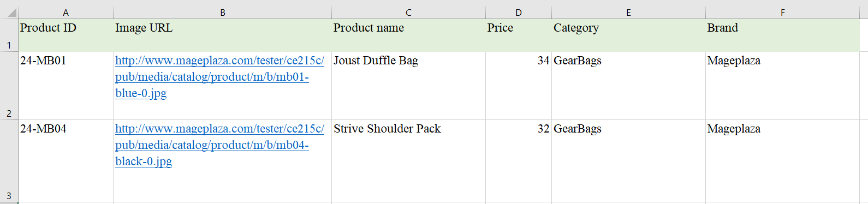
Task: Select the GearBags cell in row 2
Action: pyautogui.click(x=628, y=86)
